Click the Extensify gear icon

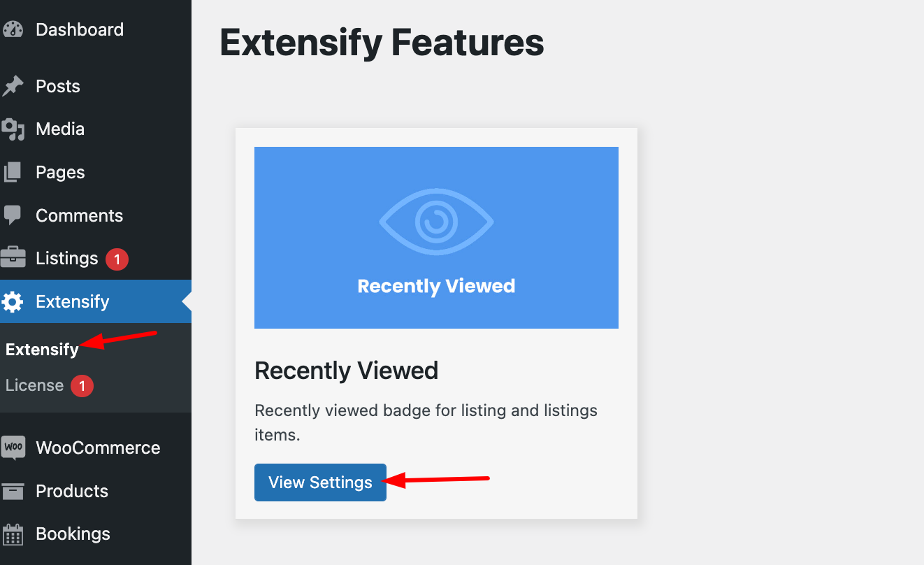[x=15, y=301]
